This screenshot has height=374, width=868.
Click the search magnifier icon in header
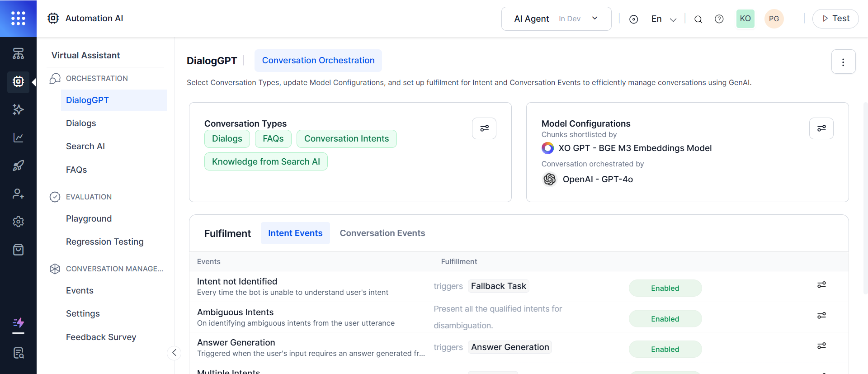[x=698, y=19]
